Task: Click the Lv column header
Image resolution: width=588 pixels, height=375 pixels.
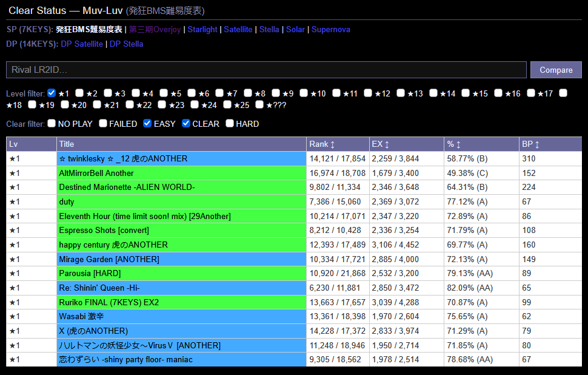Action: point(32,144)
